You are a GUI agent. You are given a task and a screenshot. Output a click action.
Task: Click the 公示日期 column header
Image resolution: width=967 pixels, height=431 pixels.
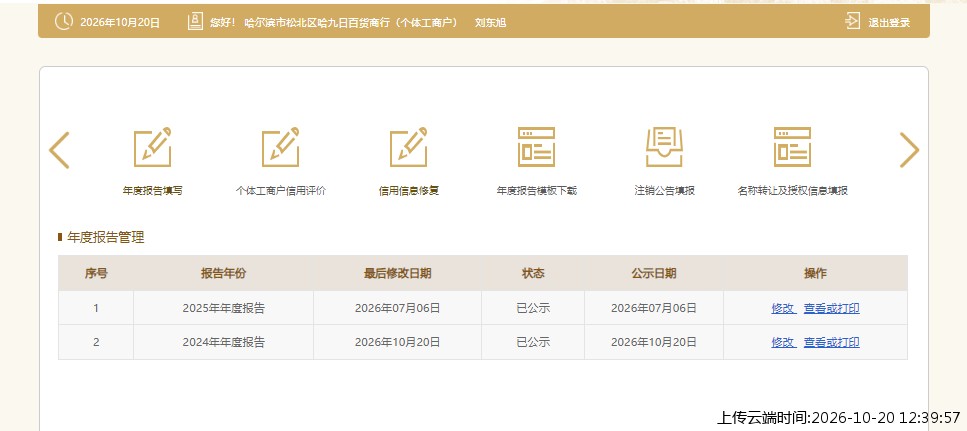(654, 273)
